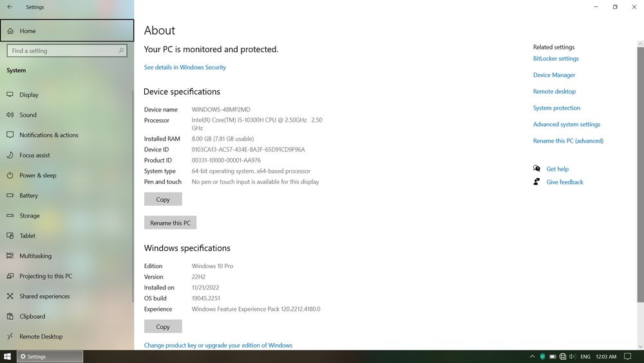Open Advanced system settings link

pyautogui.click(x=566, y=124)
